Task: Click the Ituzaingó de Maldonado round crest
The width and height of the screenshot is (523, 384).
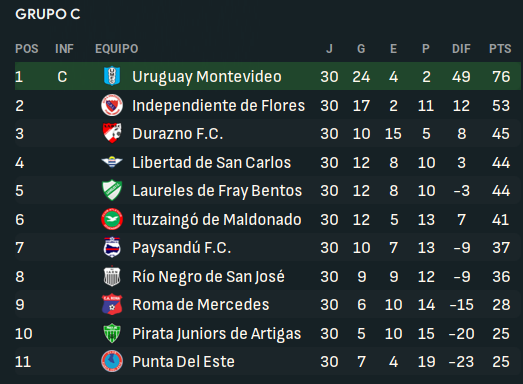Action: (x=112, y=219)
